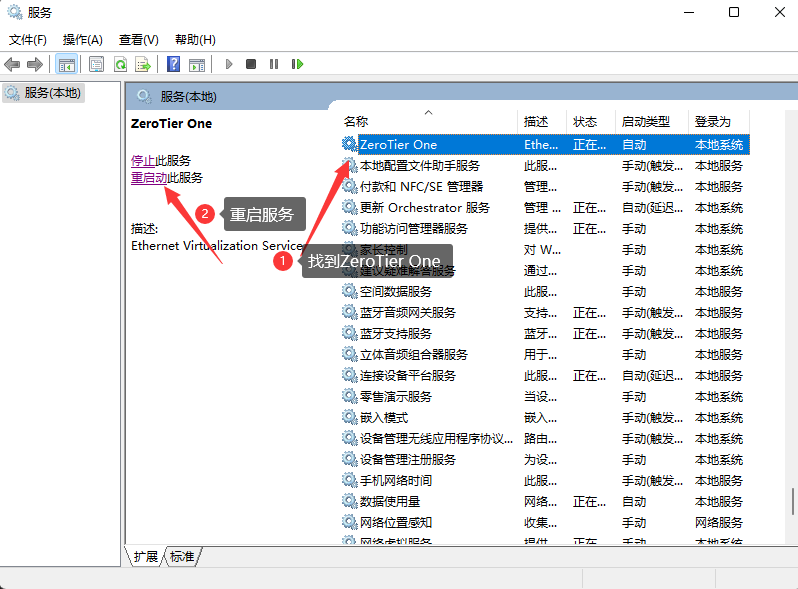Sort the list by the 名称 column header

[x=356, y=121]
